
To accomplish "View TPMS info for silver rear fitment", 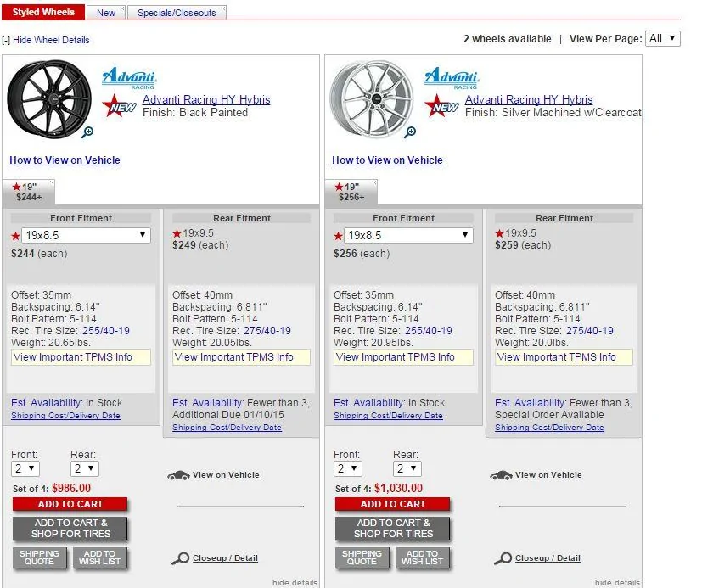I will tap(564, 357).
